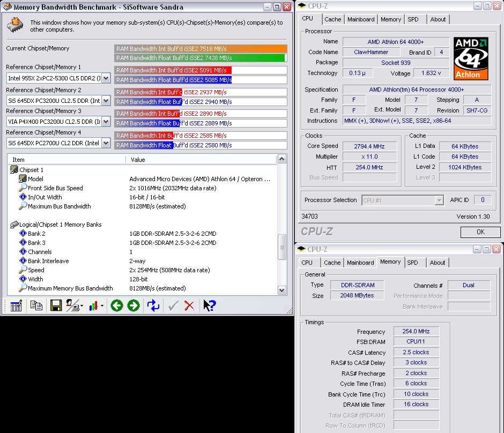Click the orange Int Buff'd 7518 MB/s bar
Image resolution: width=504 pixels, height=433 pixels.
click(x=201, y=49)
